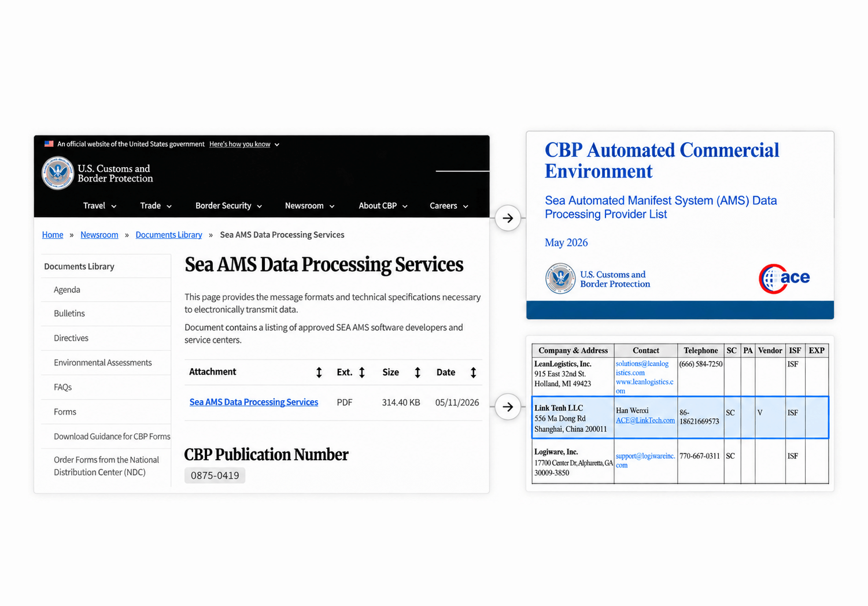Go to Home via the breadcrumb
The width and height of the screenshot is (868, 606).
[x=53, y=235]
